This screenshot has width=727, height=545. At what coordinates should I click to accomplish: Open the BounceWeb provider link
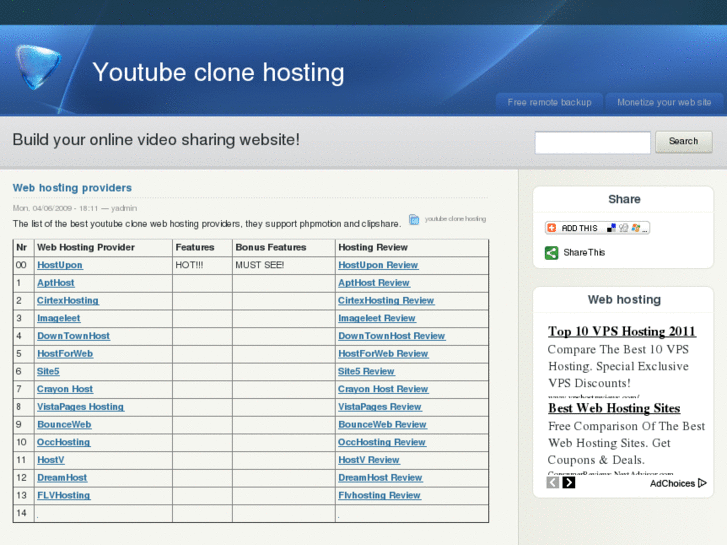coord(64,424)
